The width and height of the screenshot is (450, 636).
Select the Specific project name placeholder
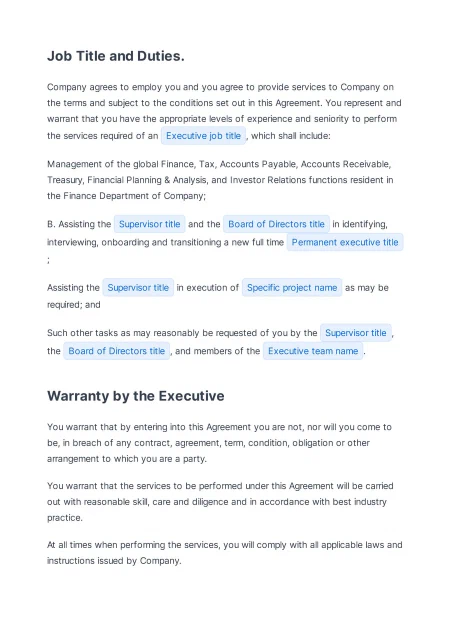pos(292,288)
